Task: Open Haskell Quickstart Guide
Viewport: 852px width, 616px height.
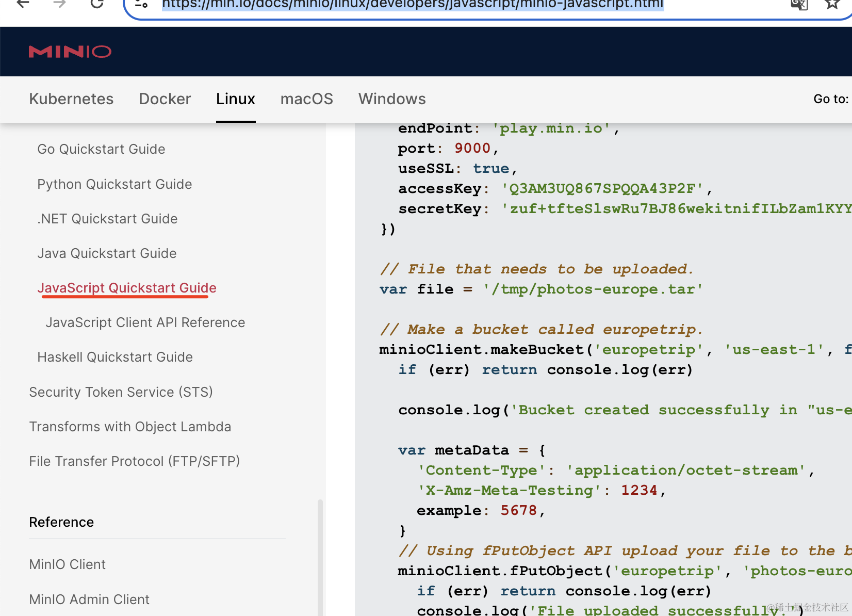Action: click(115, 357)
